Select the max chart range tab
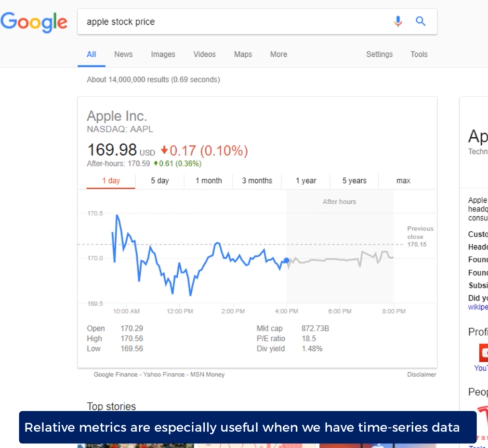The height and width of the screenshot is (448, 488). [403, 181]
